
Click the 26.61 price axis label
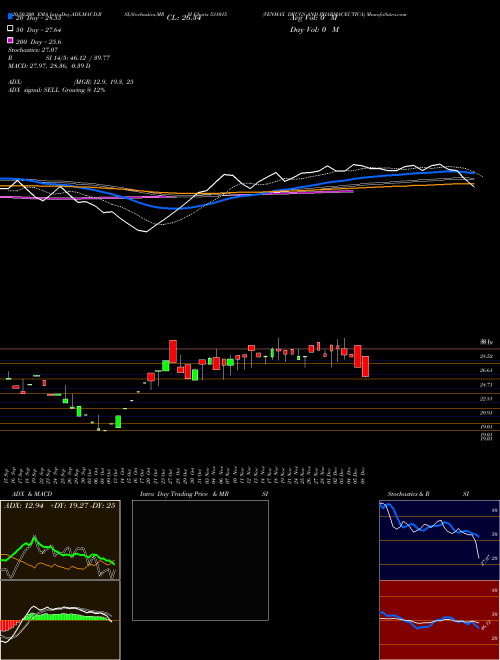(486, 370)
